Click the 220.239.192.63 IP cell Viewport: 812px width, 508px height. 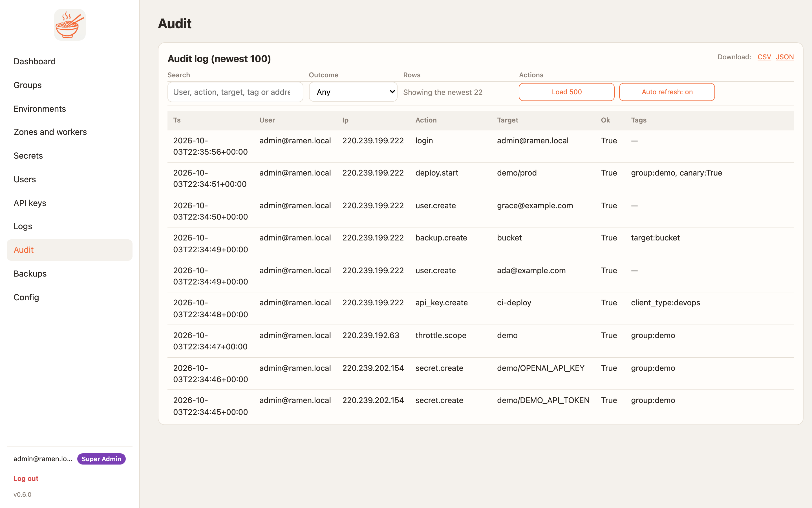point(370,335)
